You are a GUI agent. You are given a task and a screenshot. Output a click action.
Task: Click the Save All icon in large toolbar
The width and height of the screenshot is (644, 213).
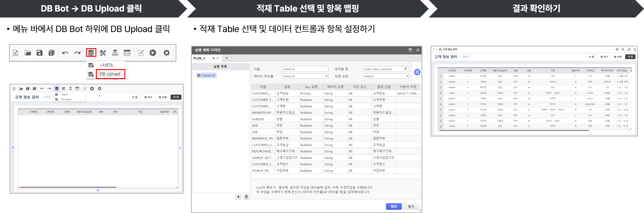point(52,53)
